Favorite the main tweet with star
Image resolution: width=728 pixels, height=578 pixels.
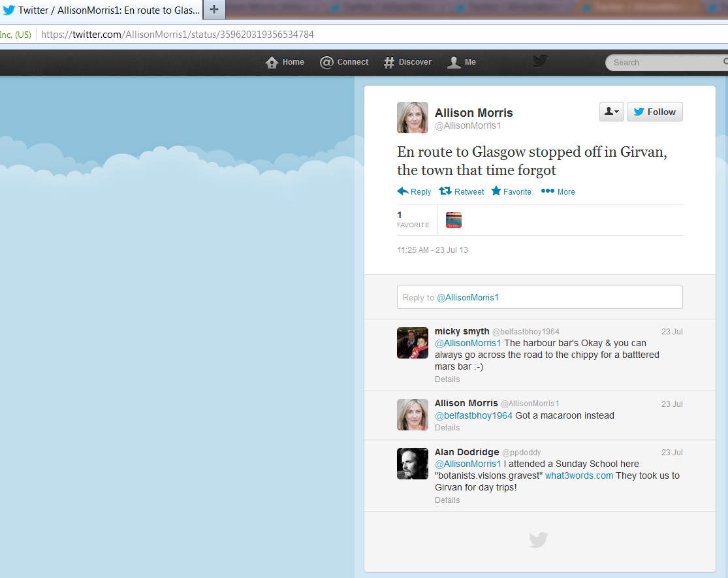[511, 191]
